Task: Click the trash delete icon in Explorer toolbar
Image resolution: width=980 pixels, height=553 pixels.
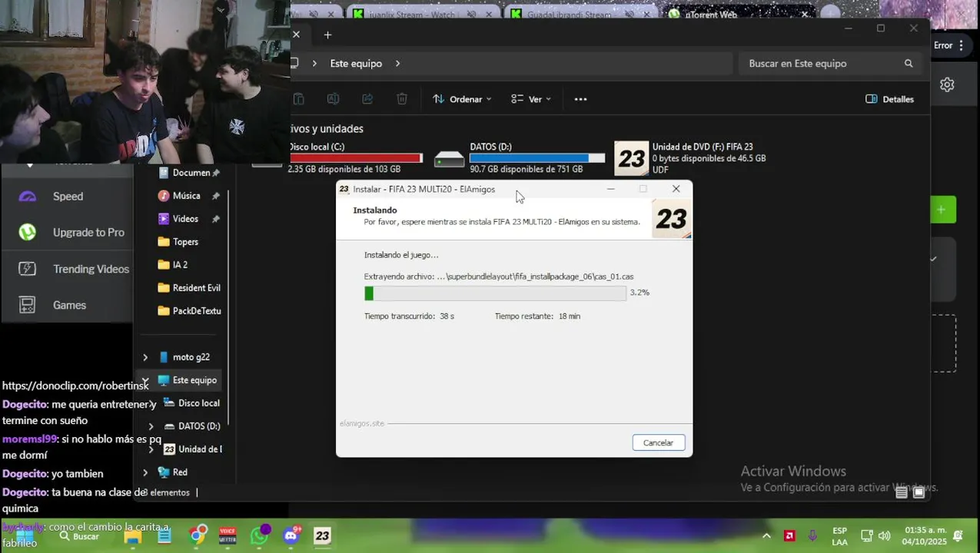Action: point(402,99)
